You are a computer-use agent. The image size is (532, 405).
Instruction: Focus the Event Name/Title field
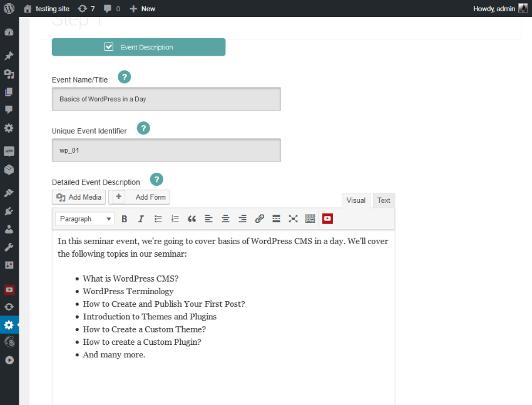coord(166,99)
